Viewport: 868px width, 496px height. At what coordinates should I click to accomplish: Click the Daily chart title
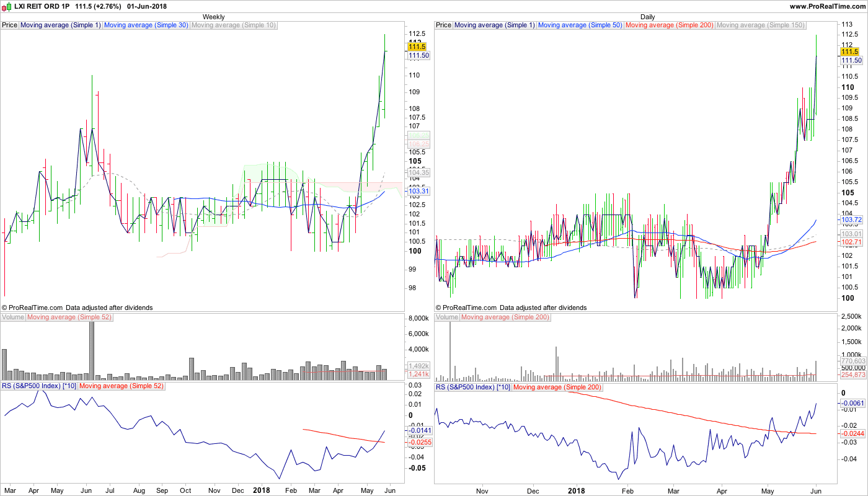648,17
